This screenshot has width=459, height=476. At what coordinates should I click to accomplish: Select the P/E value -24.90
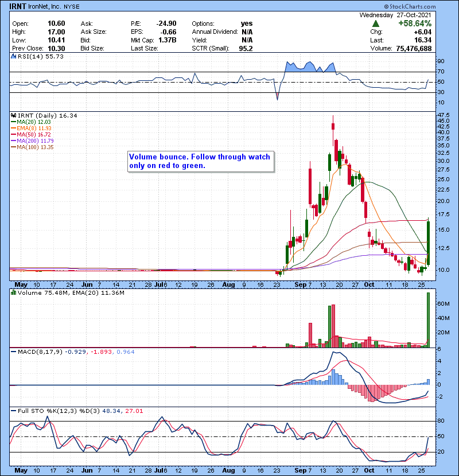coord(166,24)
